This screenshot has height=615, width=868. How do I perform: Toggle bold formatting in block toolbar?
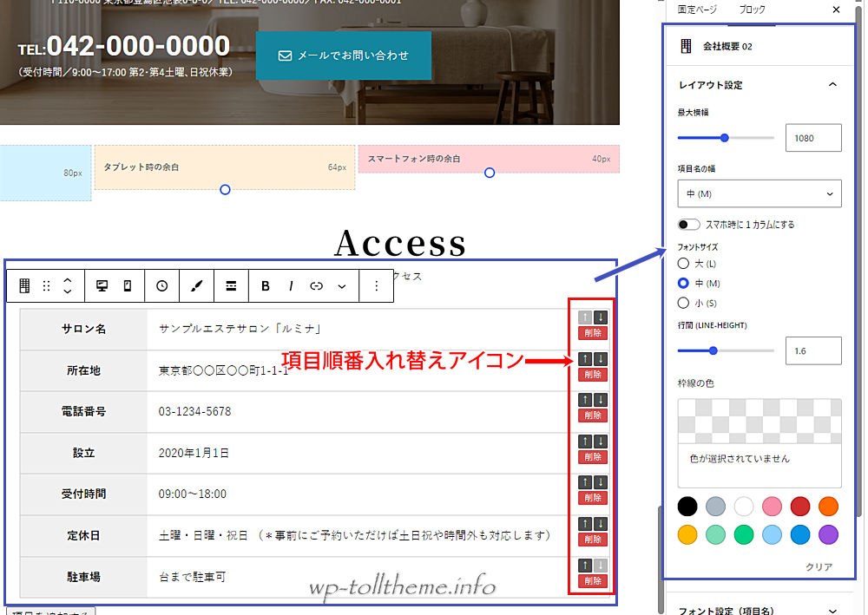(x=266, y=286)
